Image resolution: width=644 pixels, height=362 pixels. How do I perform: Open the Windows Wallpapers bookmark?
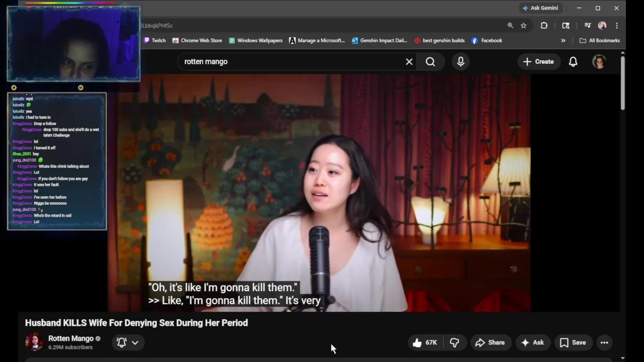(256, 41)
